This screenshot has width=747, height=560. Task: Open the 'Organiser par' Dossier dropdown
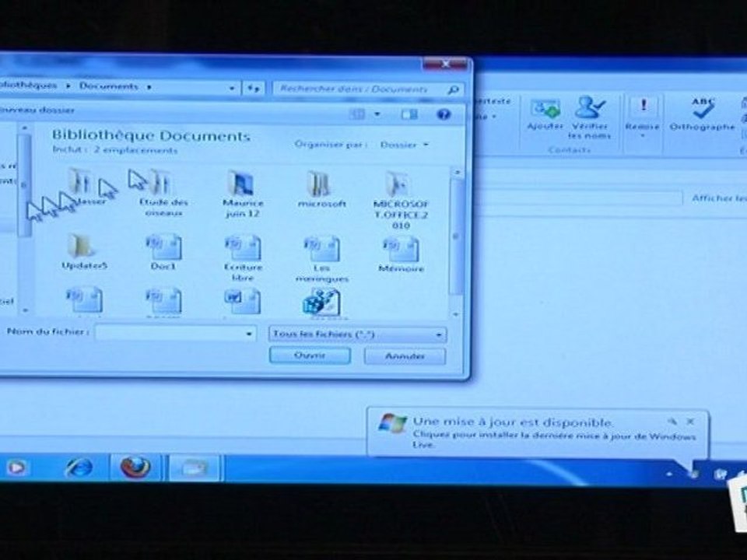404,145
